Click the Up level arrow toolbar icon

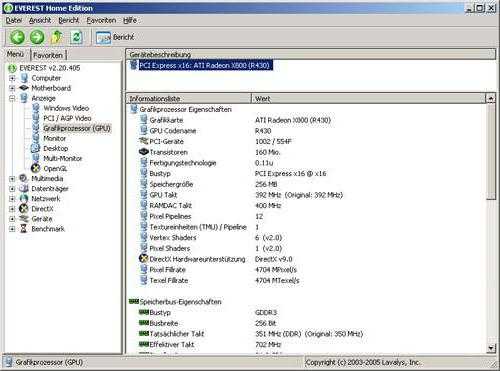tap(57, 37)
